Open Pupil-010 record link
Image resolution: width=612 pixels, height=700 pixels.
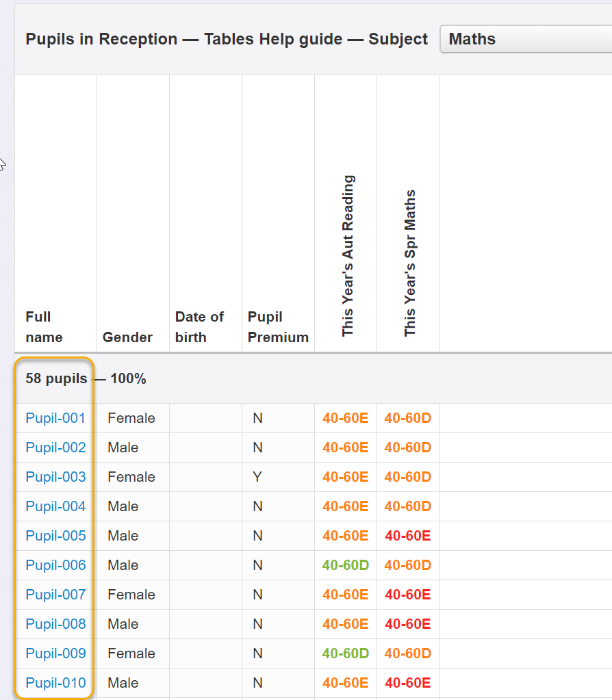click(x=55, y=684)
